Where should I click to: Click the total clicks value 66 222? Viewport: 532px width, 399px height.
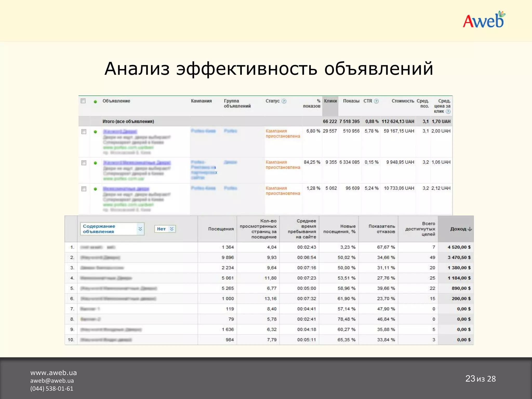pos(330,121)
